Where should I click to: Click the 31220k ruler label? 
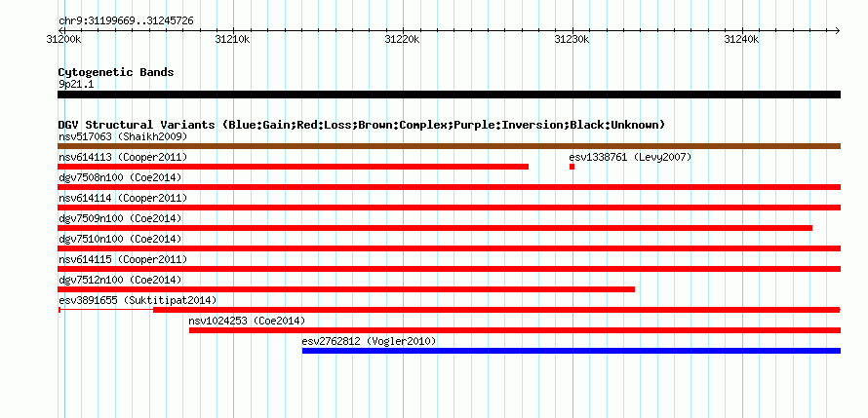pos(403,40)
